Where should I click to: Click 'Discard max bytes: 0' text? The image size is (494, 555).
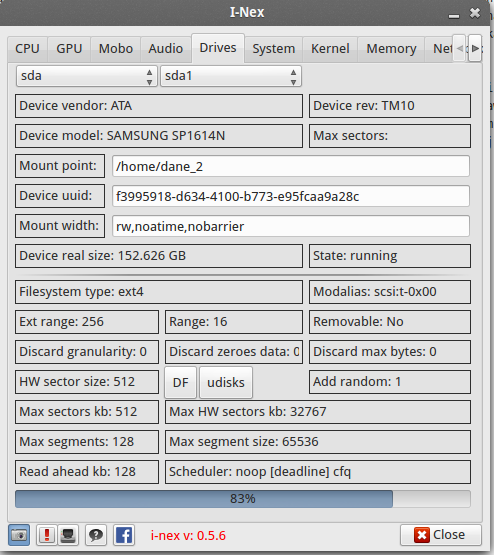(375, 352)
